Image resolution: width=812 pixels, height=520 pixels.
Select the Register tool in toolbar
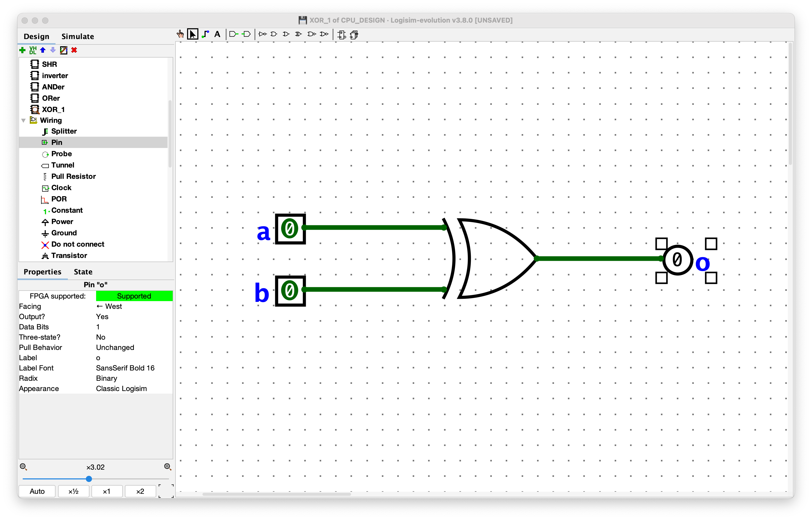click(x=354, y=34)
